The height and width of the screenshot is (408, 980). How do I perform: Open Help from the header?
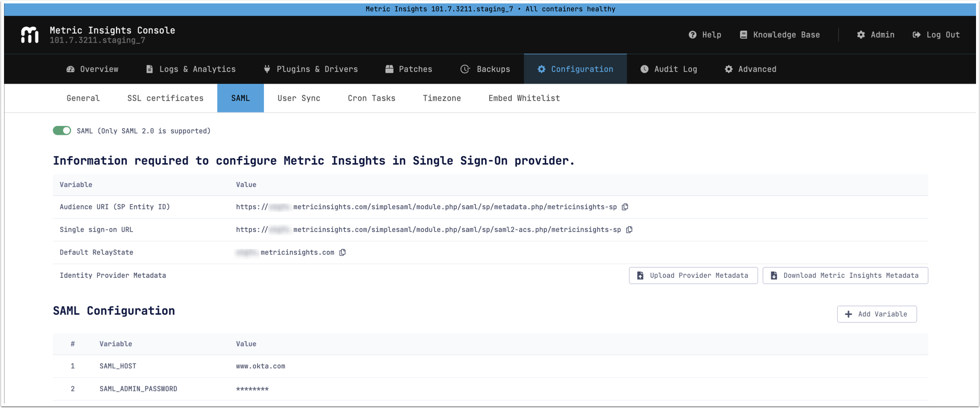(705, 35)
